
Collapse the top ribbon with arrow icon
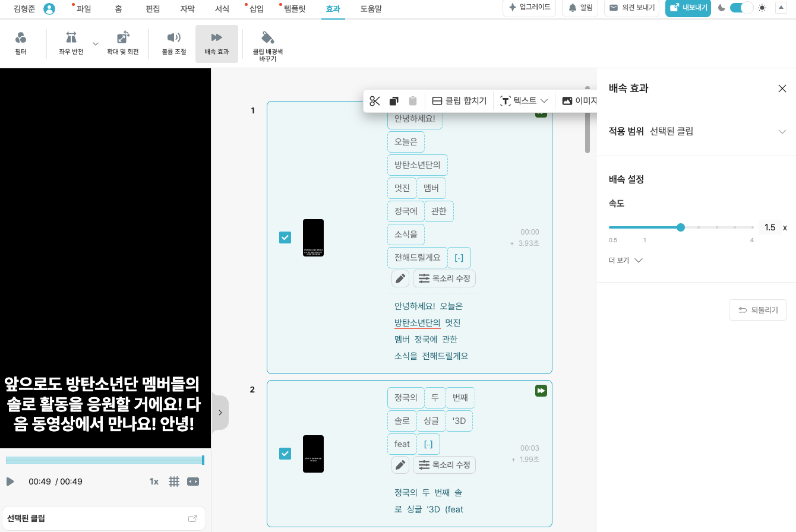(x=781, y=7)
